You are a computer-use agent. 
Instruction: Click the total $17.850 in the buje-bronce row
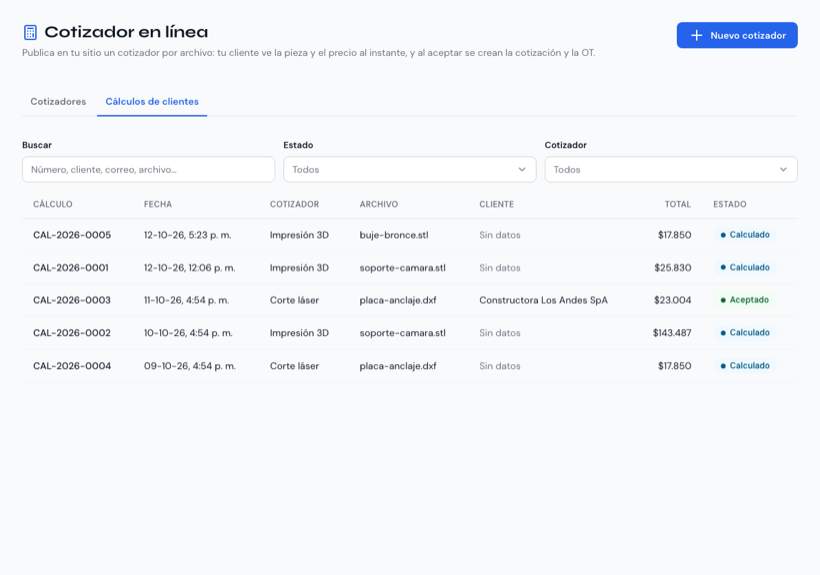(674, 235)
